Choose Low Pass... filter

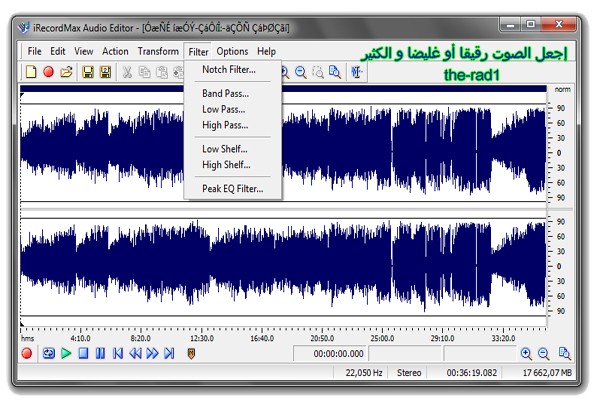(233, 109)
